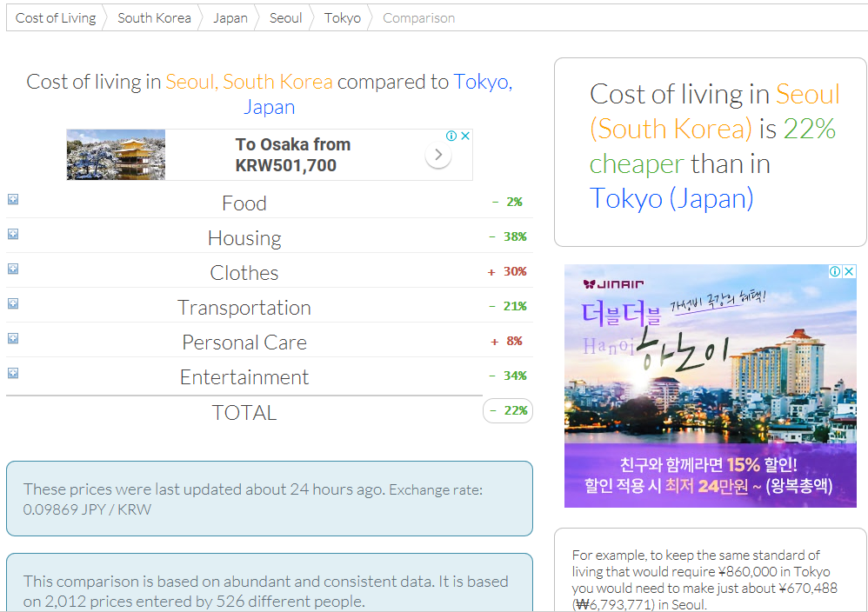Click the Osaka ad arrow button

pos(437,155)
